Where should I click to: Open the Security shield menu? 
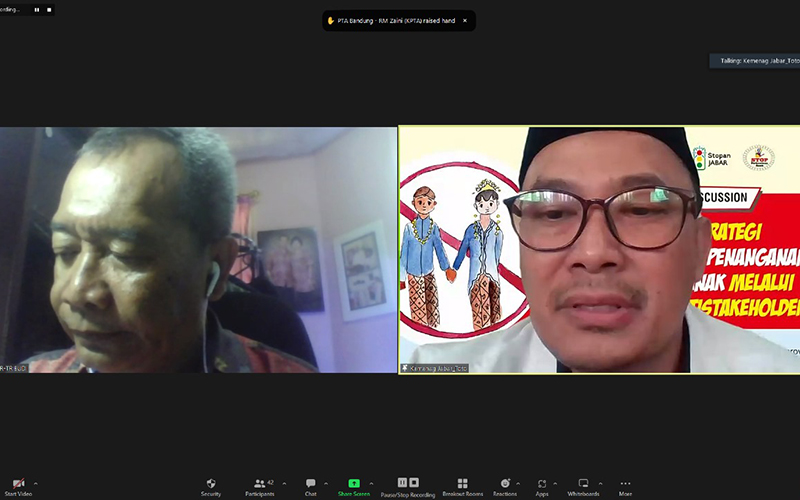(211, 486)
